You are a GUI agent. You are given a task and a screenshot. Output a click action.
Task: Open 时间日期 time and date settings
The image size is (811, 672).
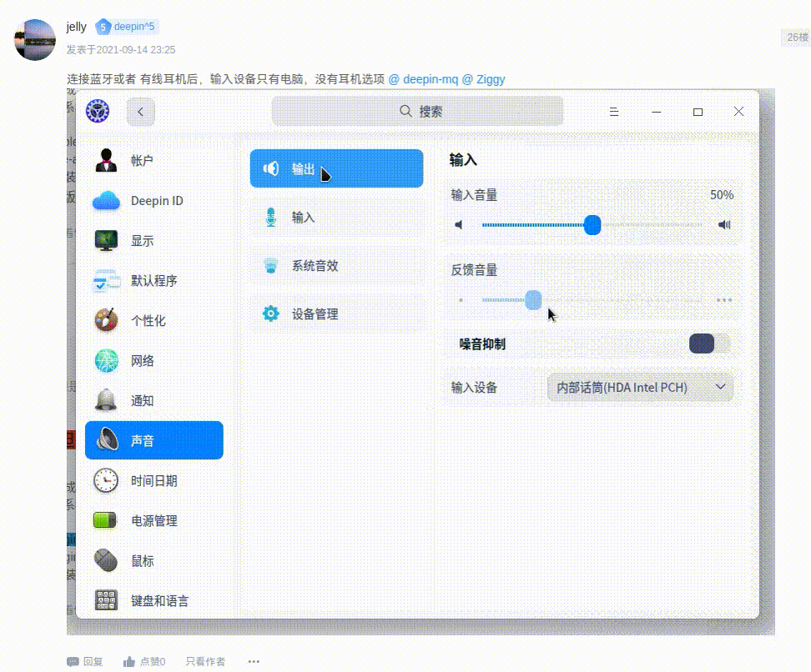coord(154,481)
